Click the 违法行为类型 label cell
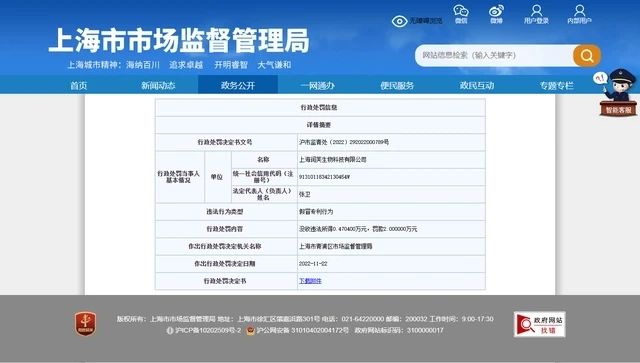The height and width of the screenshot is (363, 640). click(226, 212)
